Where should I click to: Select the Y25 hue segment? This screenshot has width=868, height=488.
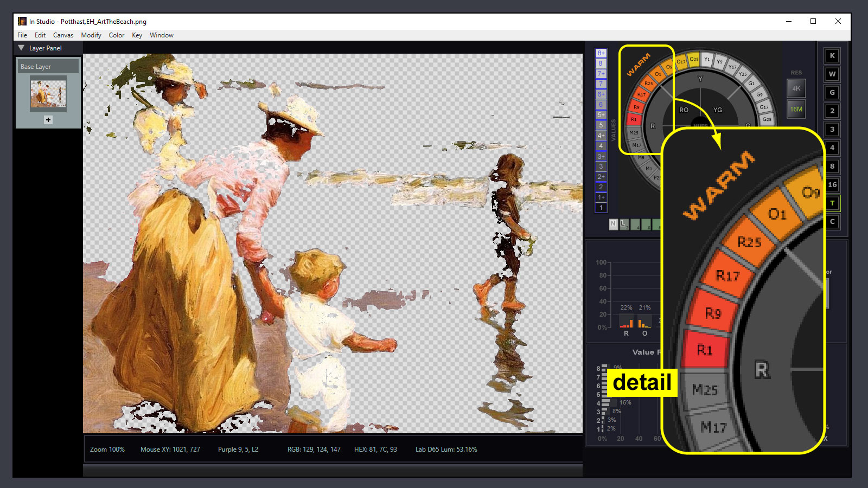click(x=743, y=74)
